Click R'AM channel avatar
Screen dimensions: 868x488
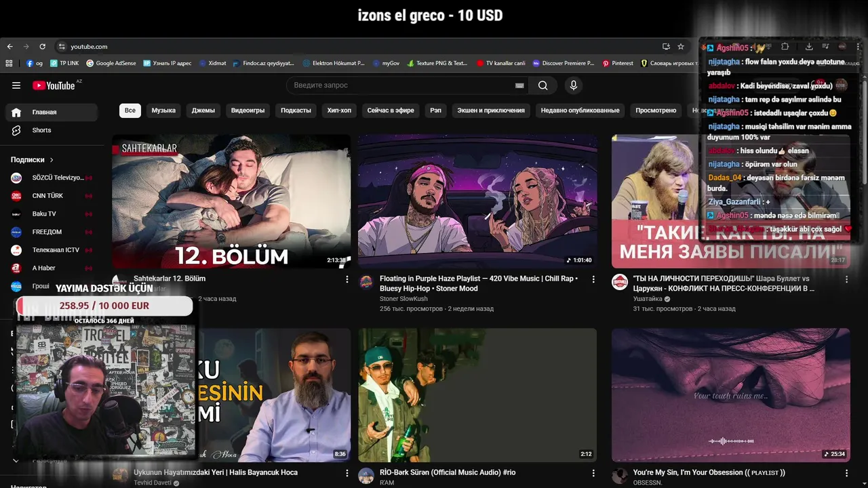pyautogui.click(x=366, y=476)
